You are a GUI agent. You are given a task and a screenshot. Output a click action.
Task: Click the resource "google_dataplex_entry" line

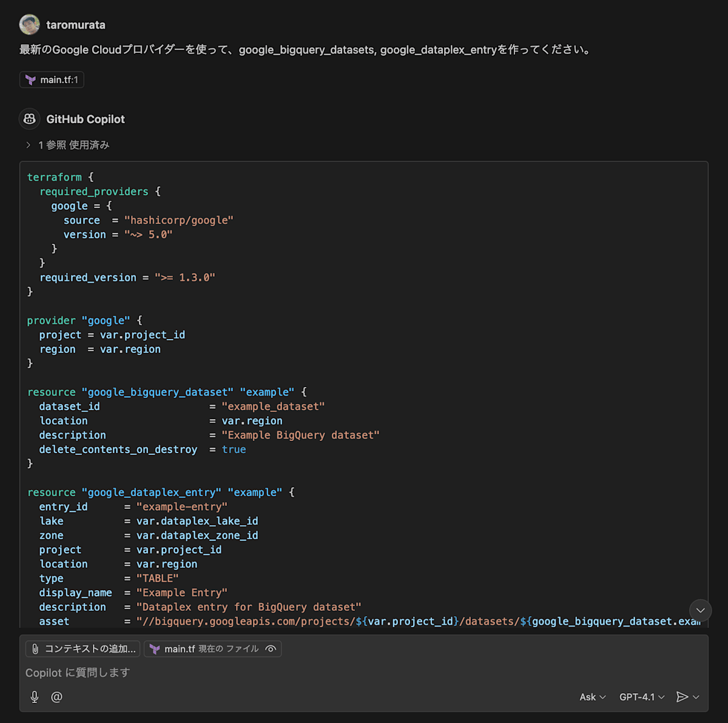point(161,493)
